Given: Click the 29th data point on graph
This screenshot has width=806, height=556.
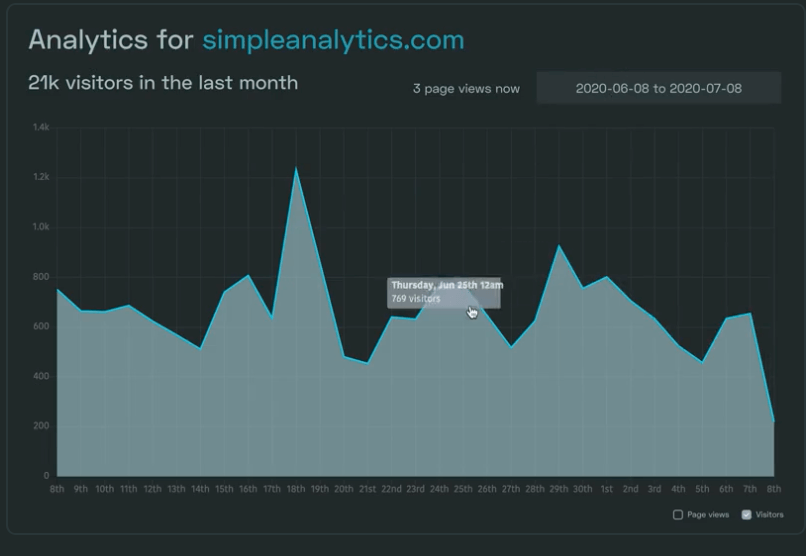Looking at the screenshot, I should [x=559, y=246].
